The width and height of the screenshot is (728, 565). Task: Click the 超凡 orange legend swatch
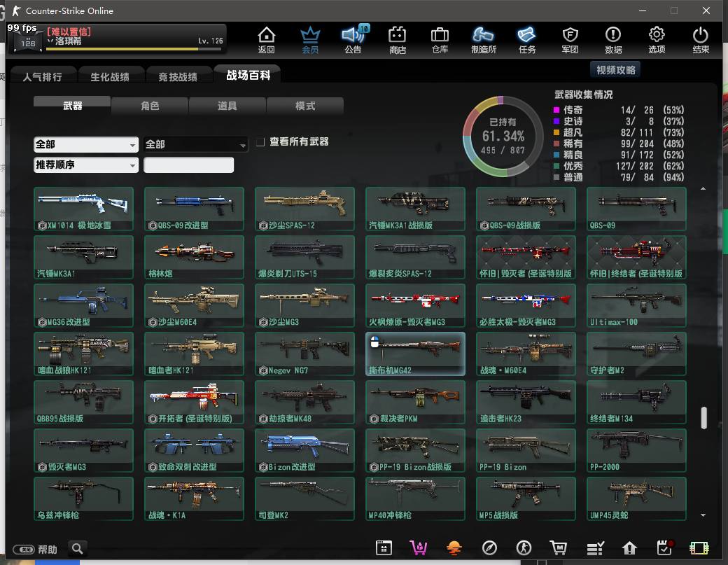556,132
